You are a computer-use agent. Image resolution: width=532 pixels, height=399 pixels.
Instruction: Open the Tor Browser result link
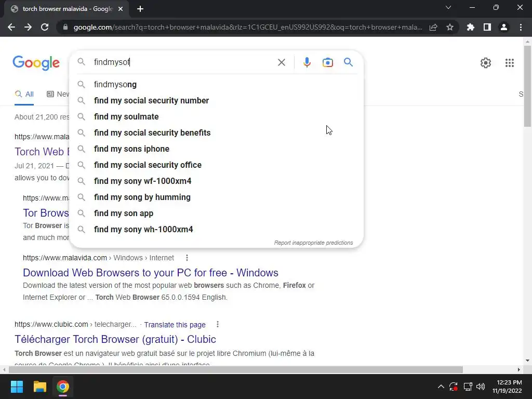46,213
